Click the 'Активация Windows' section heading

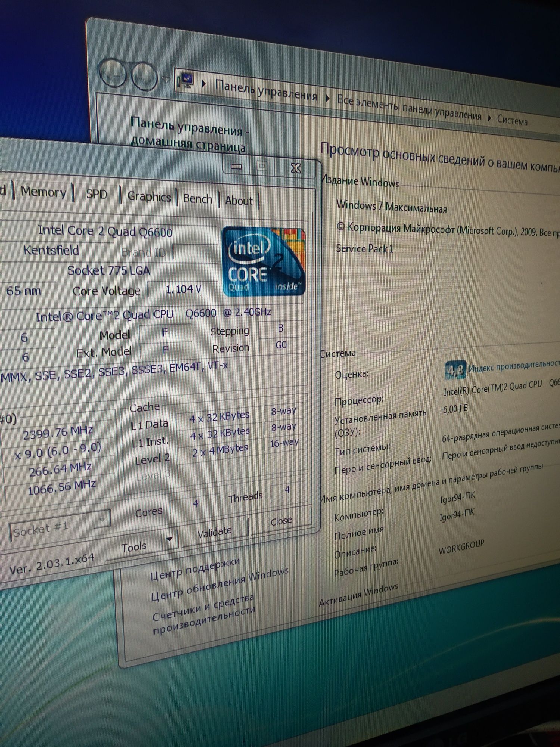point(358,595)
